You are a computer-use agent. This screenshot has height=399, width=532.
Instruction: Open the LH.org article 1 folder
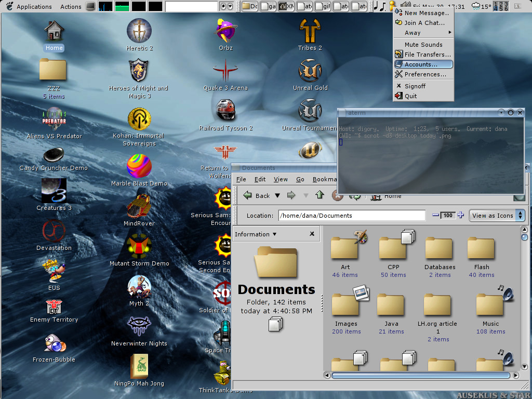[437, 305]
